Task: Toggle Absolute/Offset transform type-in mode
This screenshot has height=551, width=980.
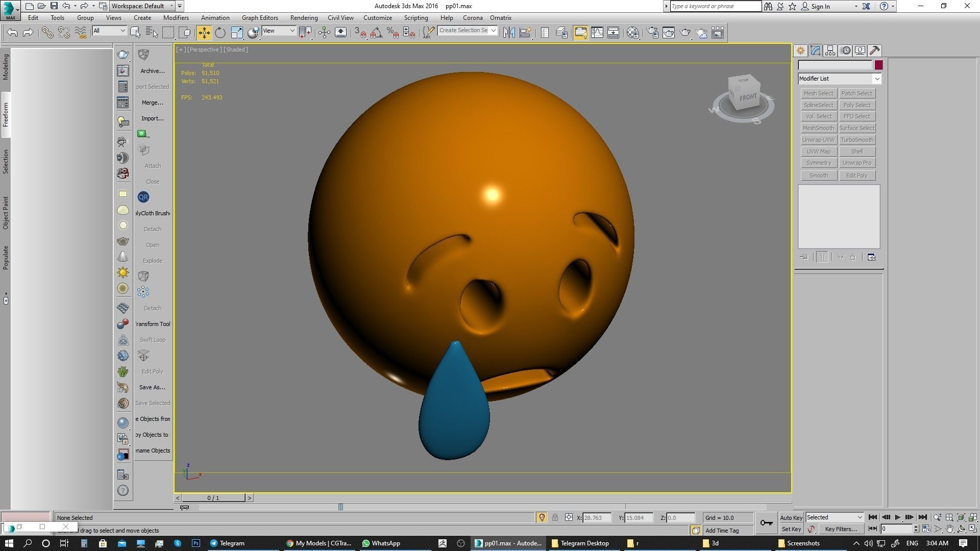Action: [569, 518]
